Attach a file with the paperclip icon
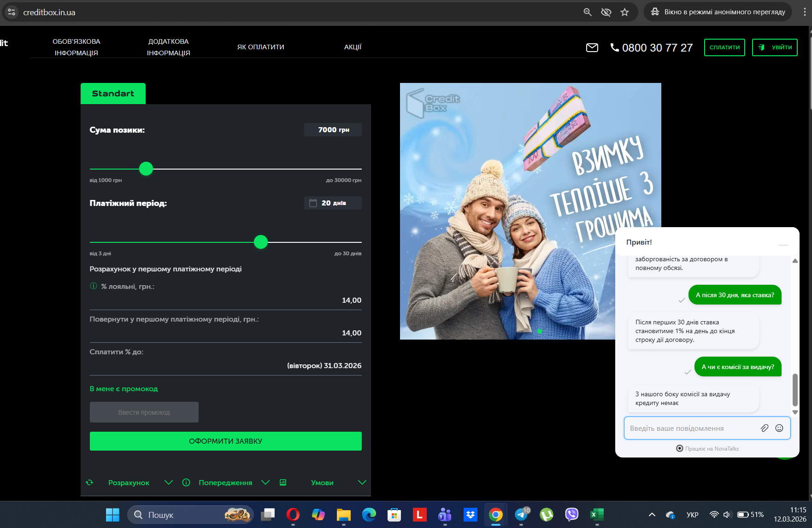The width and height of the screenshot is (812, 528). coord(765,428)
